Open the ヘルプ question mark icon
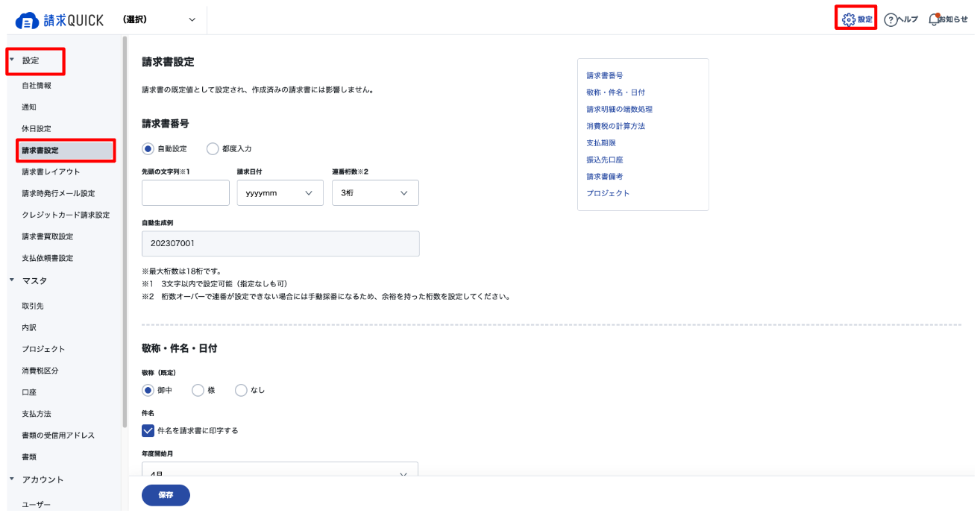Screen dimensions: 980x516 pos(901,20)
